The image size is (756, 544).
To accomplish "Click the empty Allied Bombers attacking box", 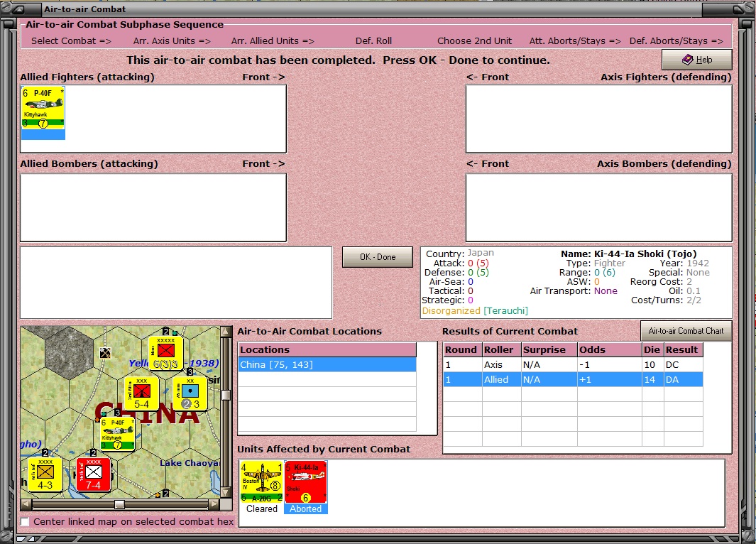I will click(153, 207).
